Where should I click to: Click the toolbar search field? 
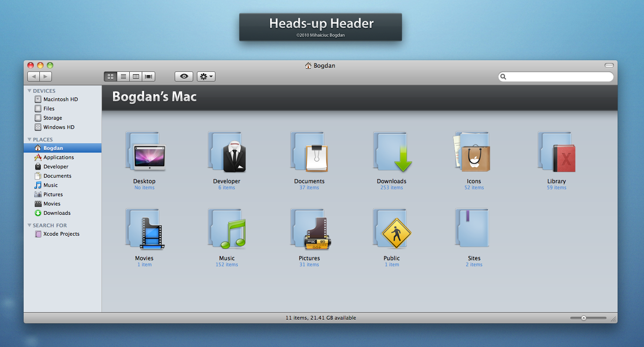point(556,77)
